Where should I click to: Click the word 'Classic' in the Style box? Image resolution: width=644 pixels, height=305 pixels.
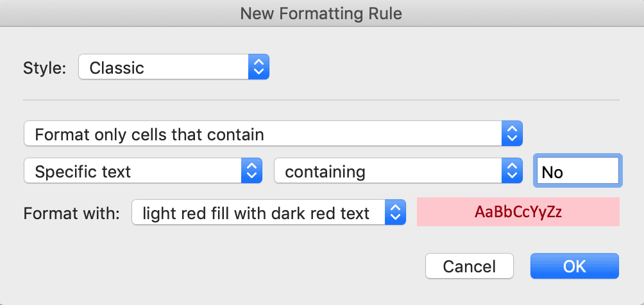(117, 68)
